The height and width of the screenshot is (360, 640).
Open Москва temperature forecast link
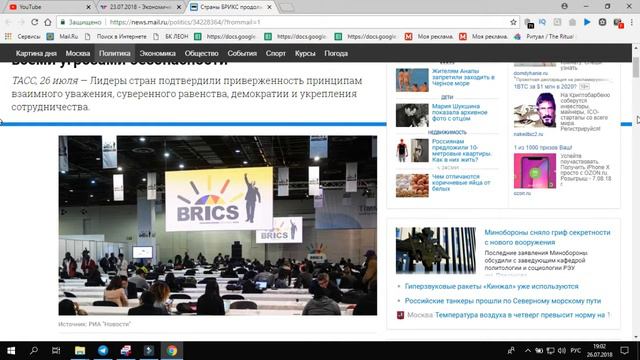tap(522, 315)
